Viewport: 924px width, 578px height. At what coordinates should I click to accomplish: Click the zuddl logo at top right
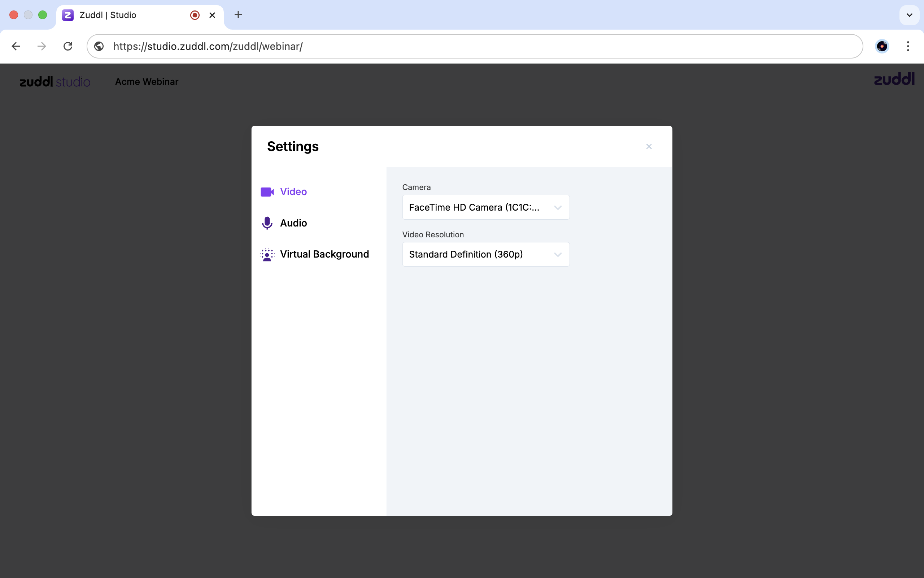894,79
